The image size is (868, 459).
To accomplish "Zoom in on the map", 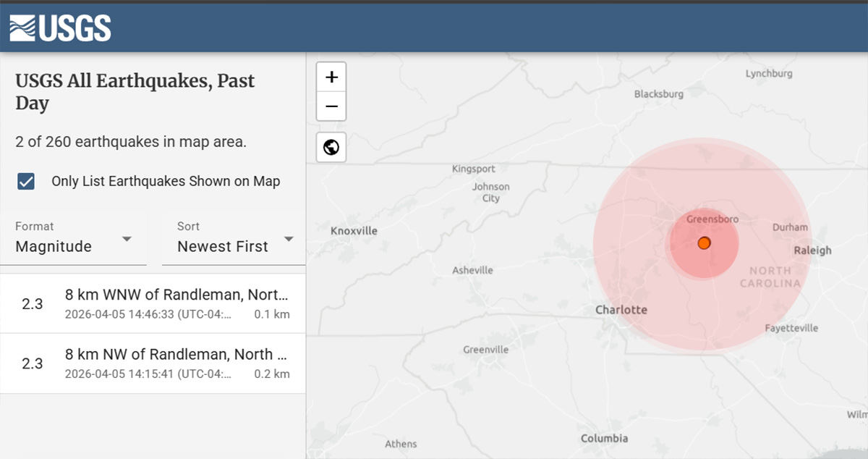I will pos(331,77).
